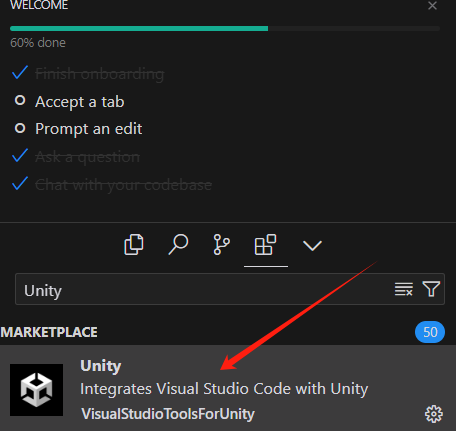
Task: Select the Extensions blocks icon
Action: (265, 245)
